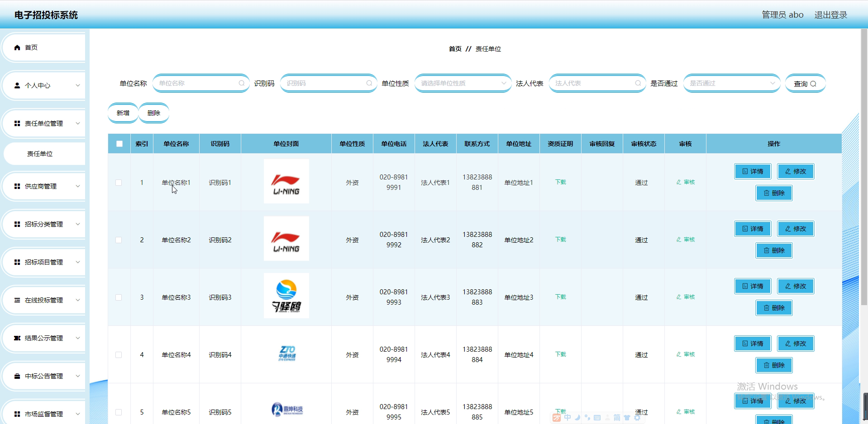
Task: Check the checkbox for 单位名称1 row
Action: 119,183
